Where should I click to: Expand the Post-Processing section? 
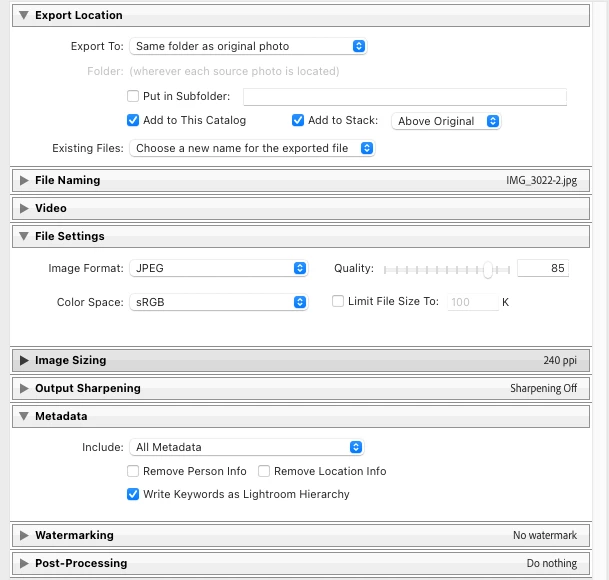pyautogui.click(x=24, y=563)
